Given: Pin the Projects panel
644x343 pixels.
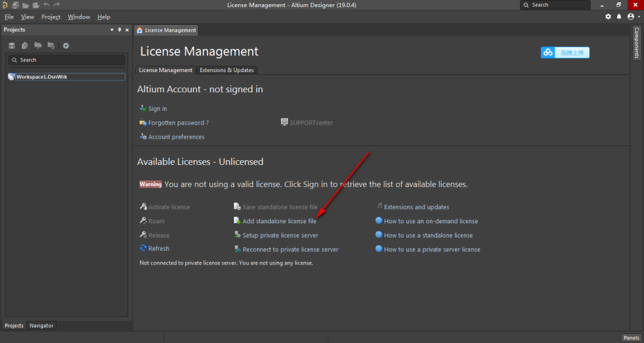Looking at the screenshot, I should (x=119, y=30).
